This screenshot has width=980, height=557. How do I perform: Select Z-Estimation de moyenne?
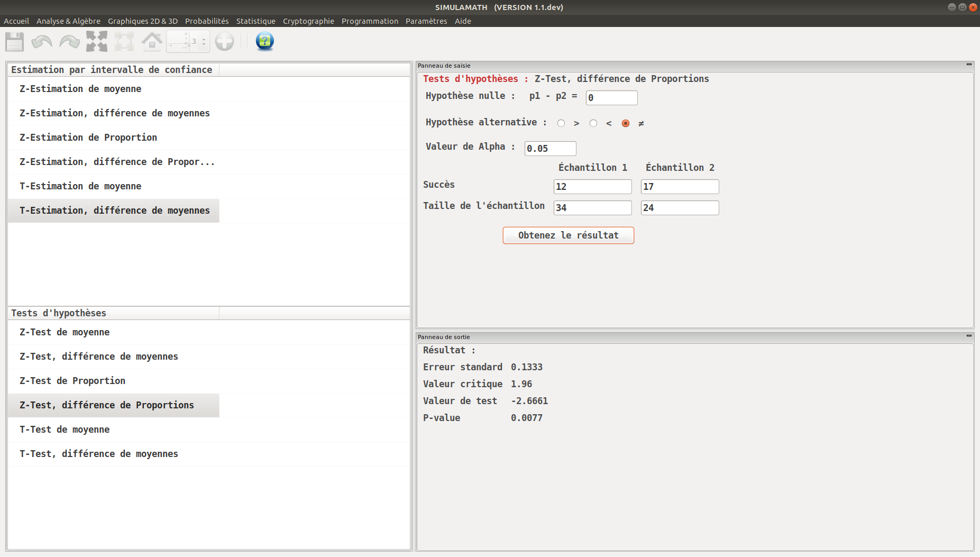tap(113, 89)
